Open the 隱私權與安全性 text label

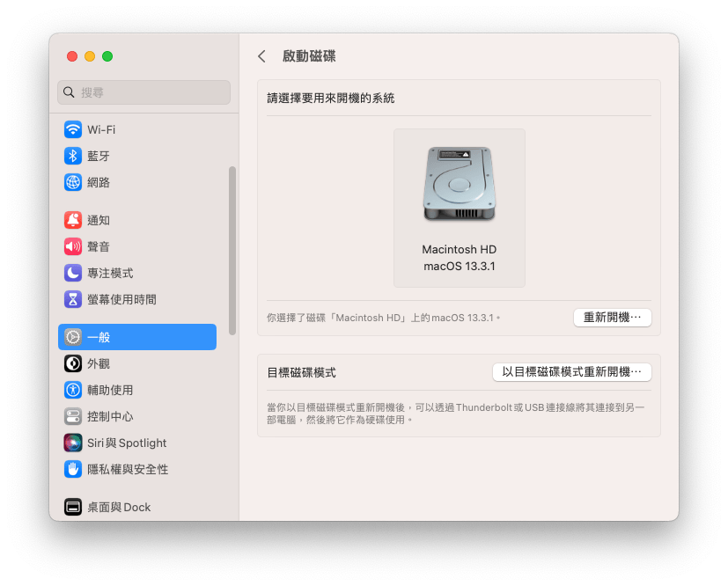tap(128, 469)
